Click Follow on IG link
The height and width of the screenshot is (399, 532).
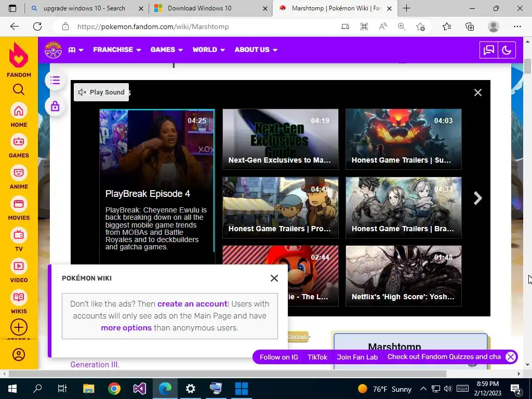(279, 357)
